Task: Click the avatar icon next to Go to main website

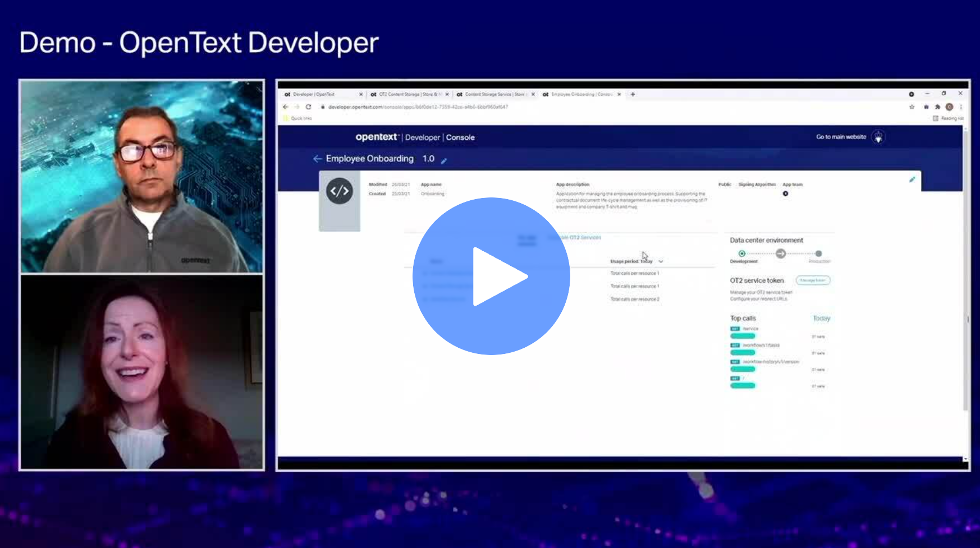Action: pos(878,137)
